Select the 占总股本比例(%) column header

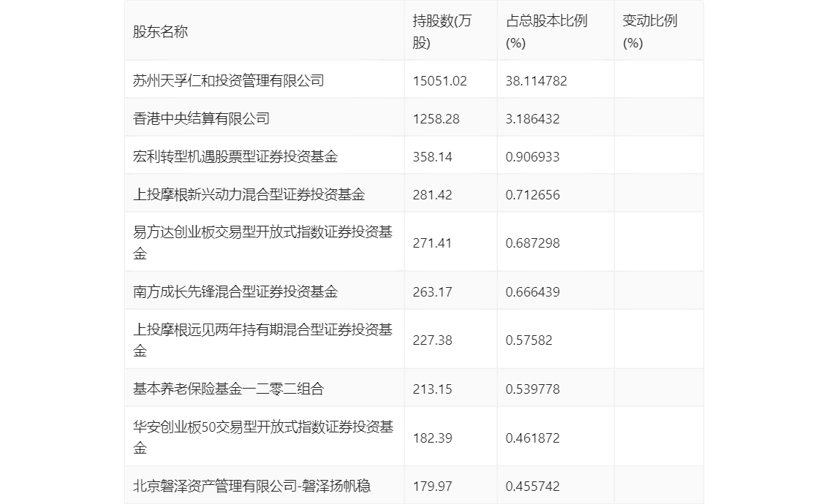(x=547, y=31)
